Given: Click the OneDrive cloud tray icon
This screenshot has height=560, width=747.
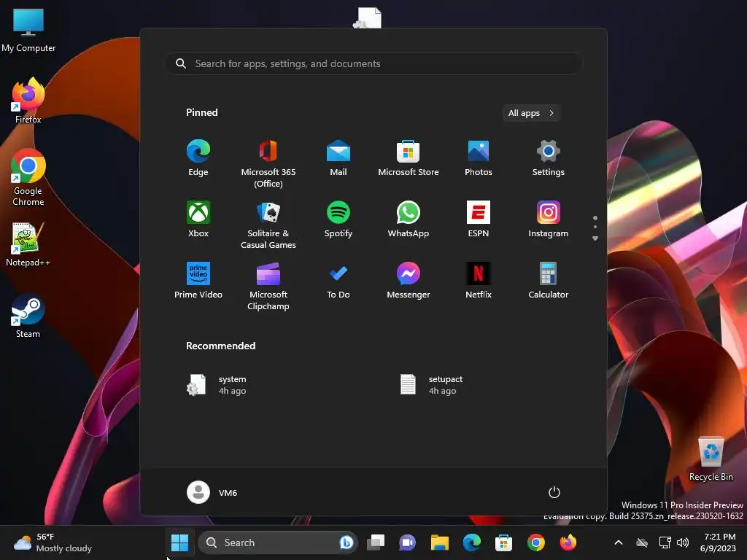Looking at the screenshot, I should point(642,542).
